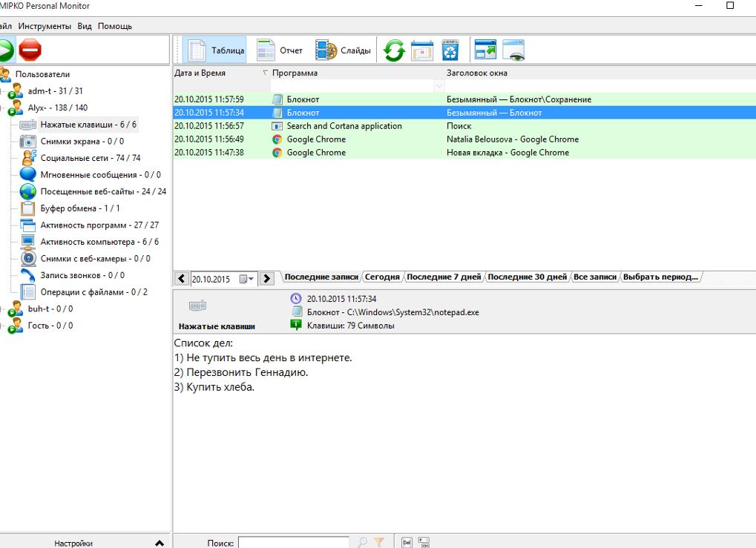Click the window with green arrow toolbar icon
Image resolution: width=756 pixels, height=548 pixels.
485,50
